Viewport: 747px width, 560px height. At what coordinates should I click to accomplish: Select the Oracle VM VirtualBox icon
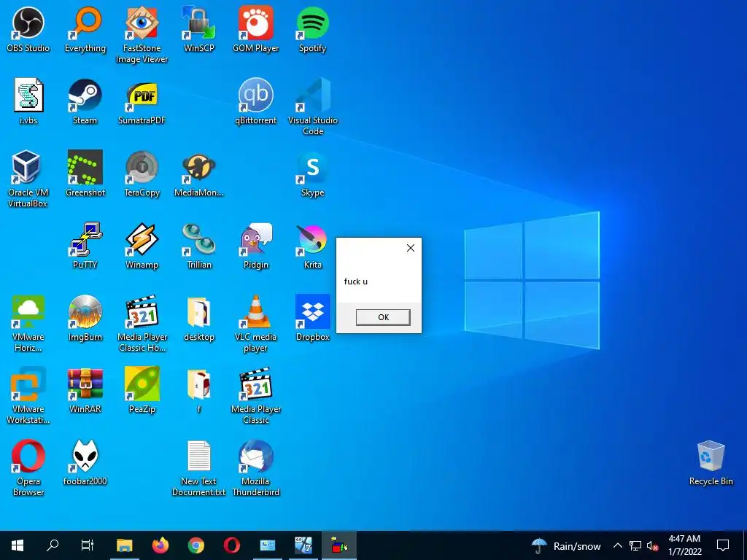[28, 179]
